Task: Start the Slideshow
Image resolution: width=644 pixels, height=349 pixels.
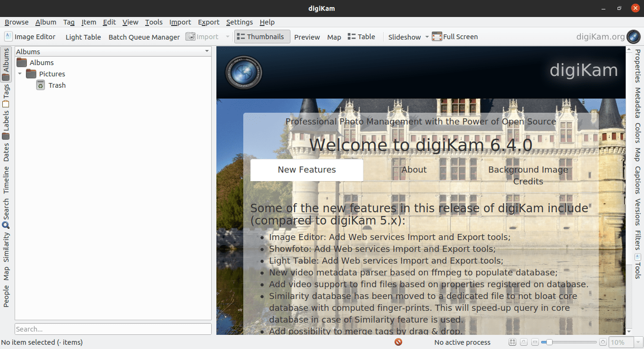Action: (405, 37)
